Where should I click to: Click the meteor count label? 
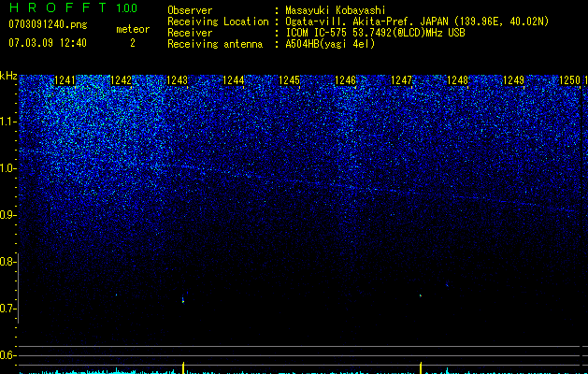click(133, 29)
